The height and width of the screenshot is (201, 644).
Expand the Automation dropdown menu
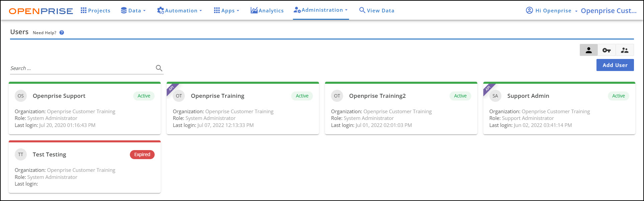[179, 10]
